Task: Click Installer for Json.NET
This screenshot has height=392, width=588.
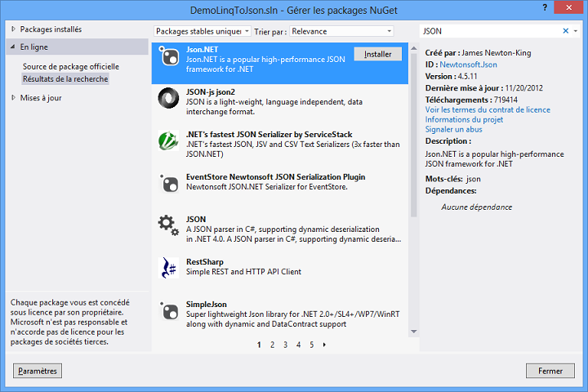Action: [377, 54]
